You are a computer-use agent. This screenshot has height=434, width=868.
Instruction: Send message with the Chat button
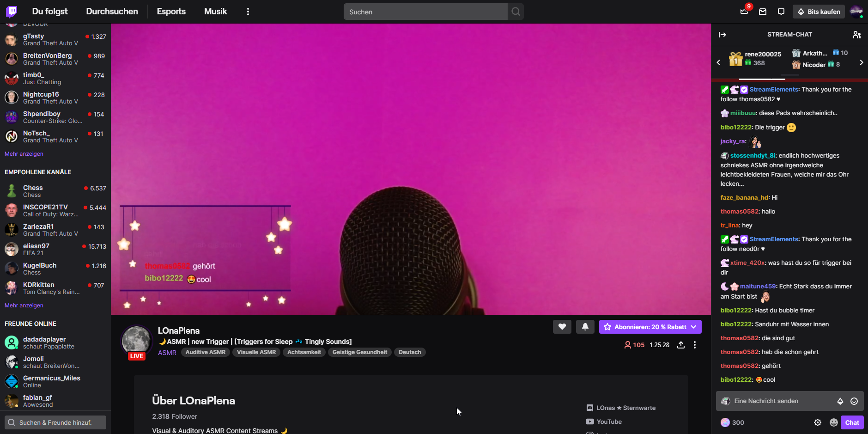point(852,422)
